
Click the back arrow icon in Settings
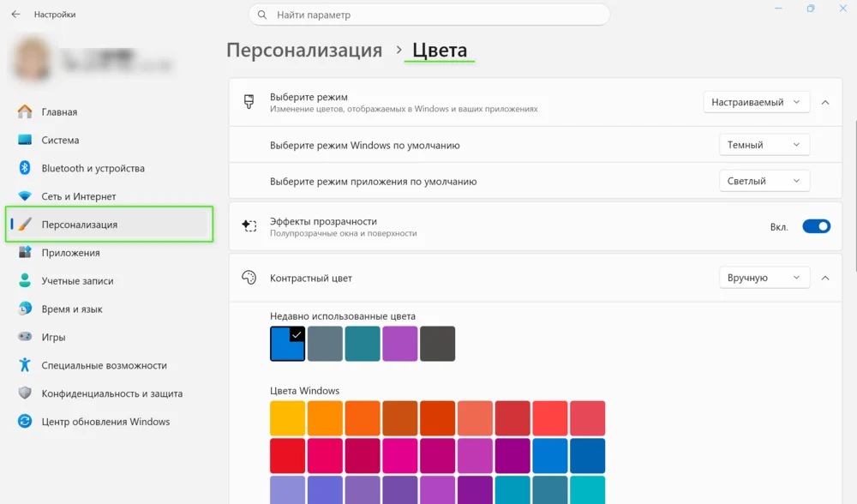15,15
